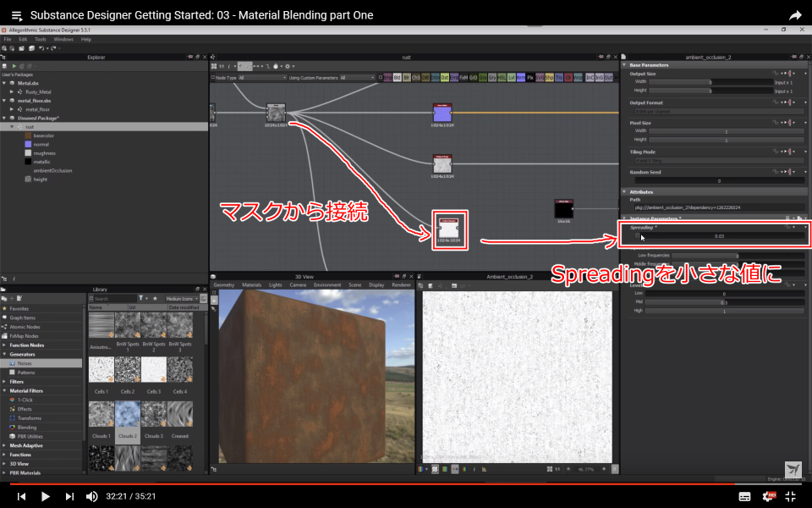Collapse the Metal.sbs package
Viewport: 812px width, 508px height.
pos(4,83)
